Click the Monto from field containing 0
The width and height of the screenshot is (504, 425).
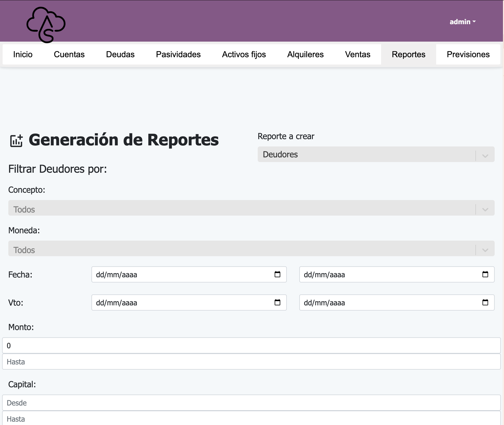(x=251, y=346)
